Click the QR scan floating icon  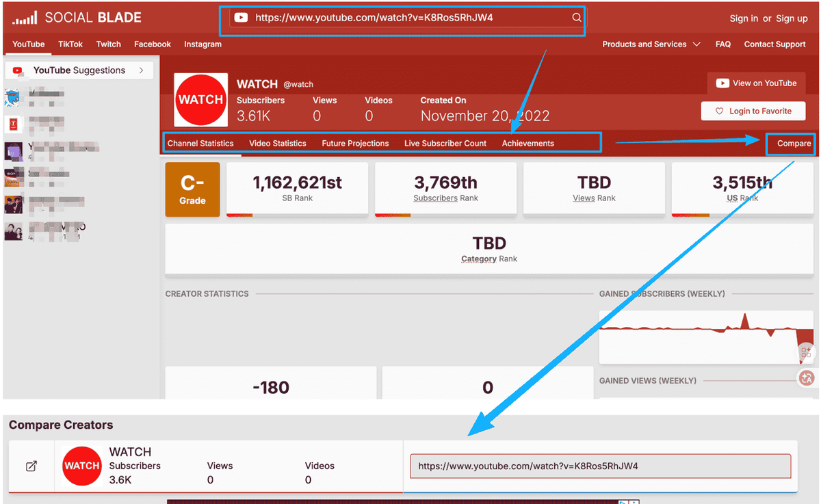pyautogui.click(x=806, y=352)
